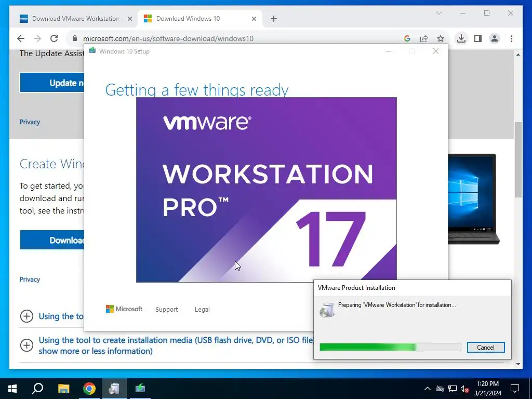Click the Download tool button on the webpage

click(52, 240)
